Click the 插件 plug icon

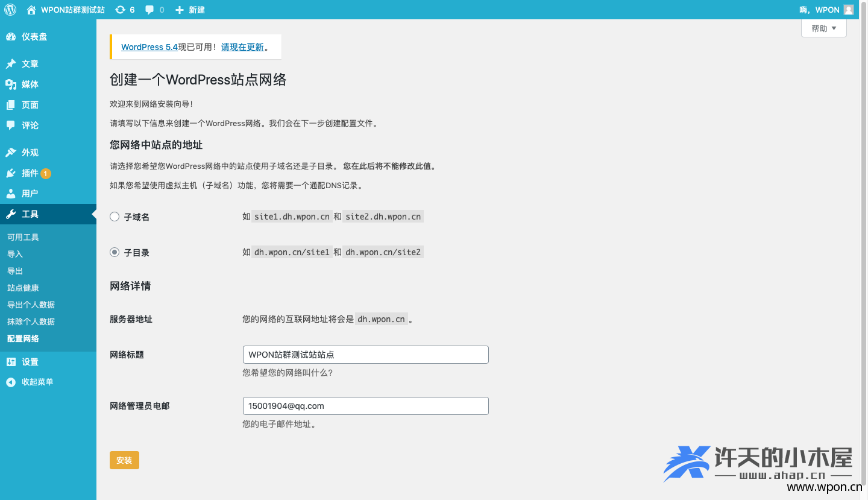coord(11,173)
